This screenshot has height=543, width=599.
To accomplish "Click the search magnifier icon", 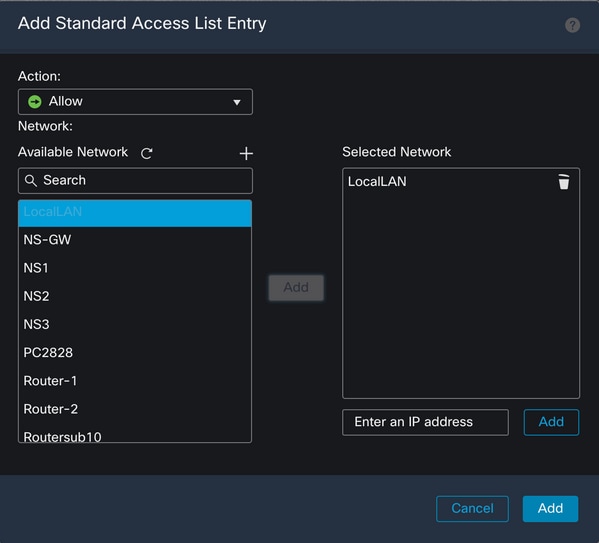I will pyautogui.click(x=31, y=180).
